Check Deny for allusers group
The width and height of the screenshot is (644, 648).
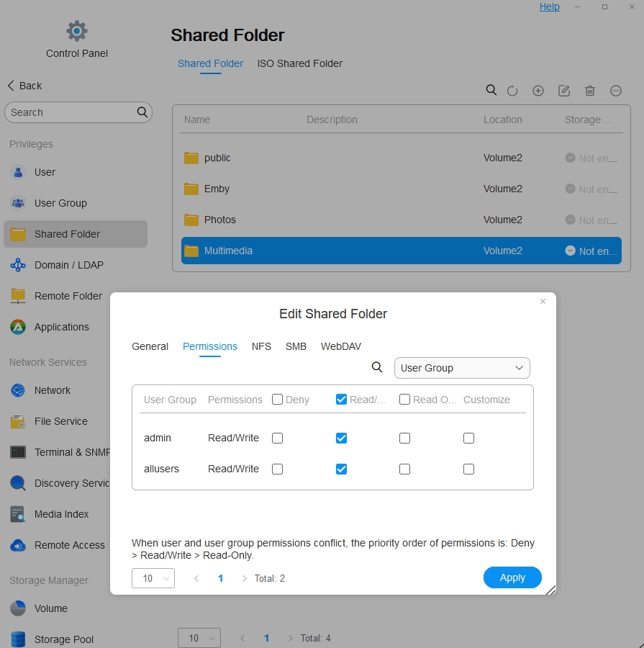coord(277,469)
